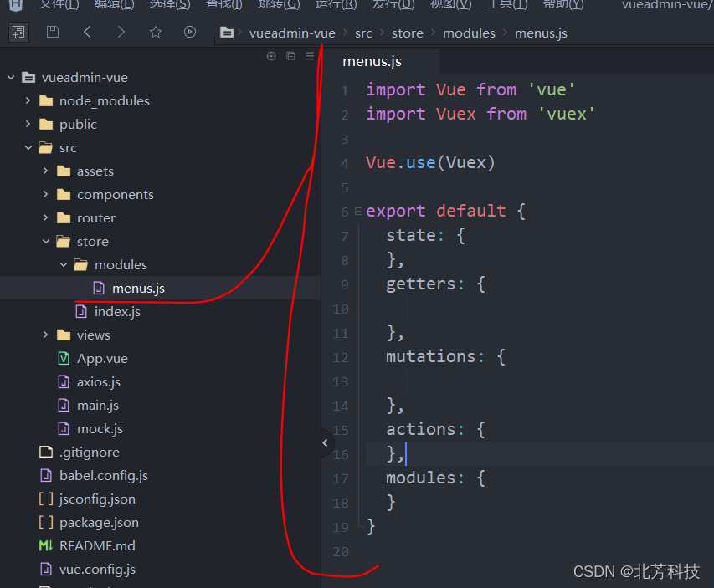Click jsconfig.json bracket file icon
The image size is (714, 588).
click(x=45, y=499)
